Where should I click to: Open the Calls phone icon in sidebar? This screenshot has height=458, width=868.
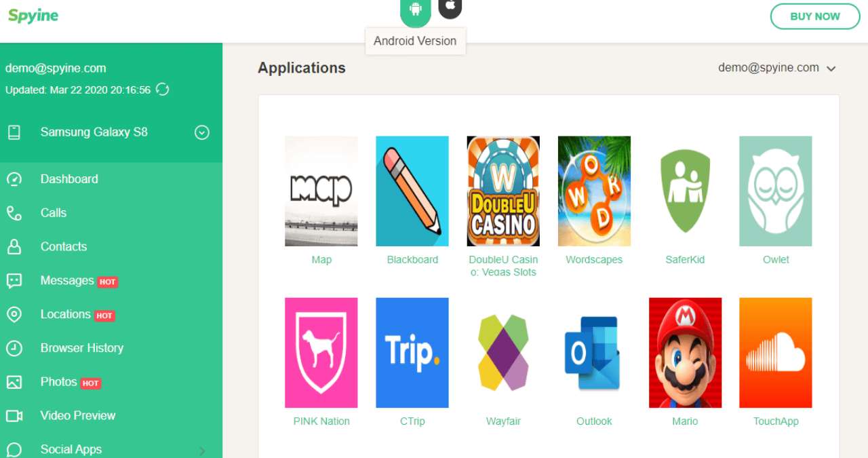14,213
